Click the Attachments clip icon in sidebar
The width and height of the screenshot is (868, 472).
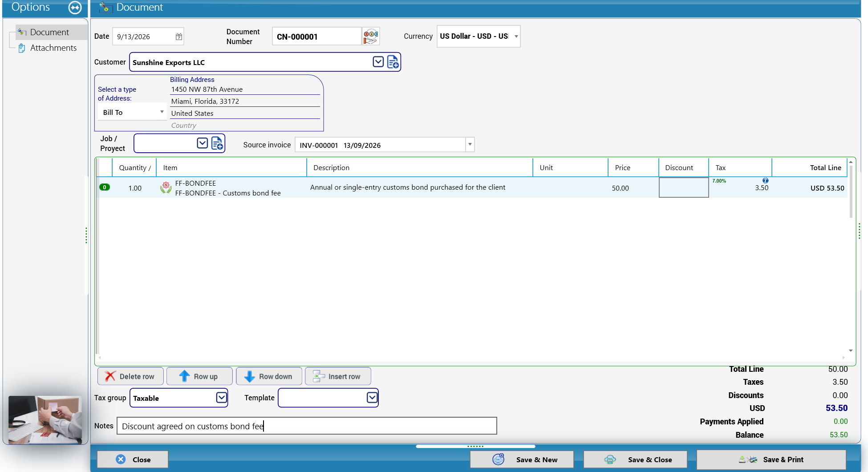tap(21, 48)
